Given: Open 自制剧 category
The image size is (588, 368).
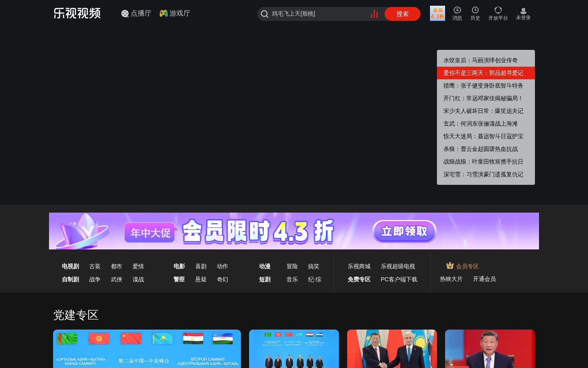Looking at the screenshot, I should pyautogui.click(x=70, y=279).
